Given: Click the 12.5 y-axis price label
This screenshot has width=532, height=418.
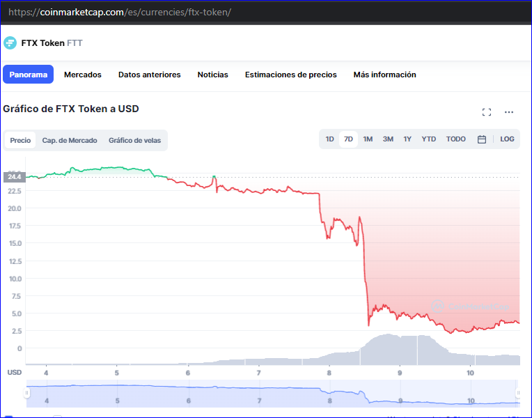Looking at the screenshot, I should point(15,261).
